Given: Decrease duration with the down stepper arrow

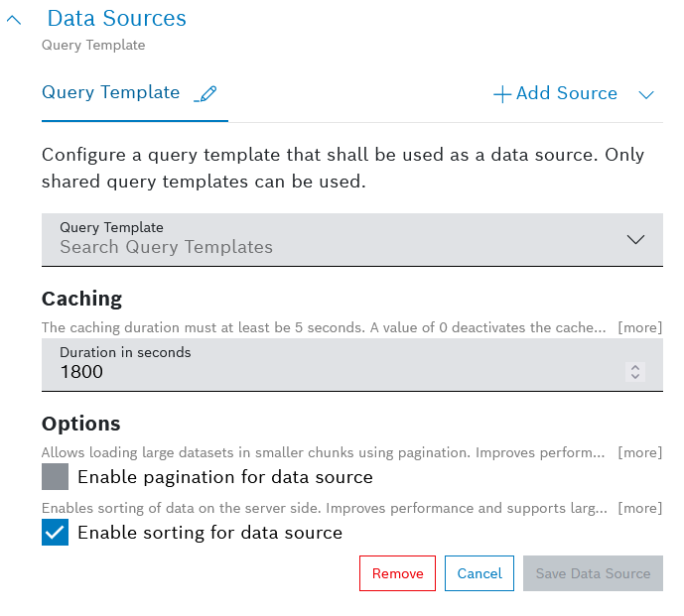Looking at the screenshot, I should point(636,377).
